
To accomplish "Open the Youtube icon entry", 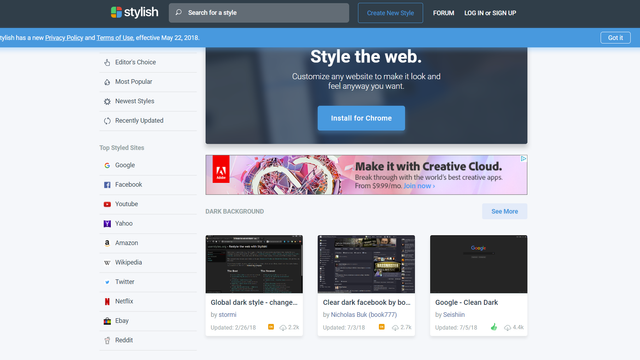I will tap(107, 204).
